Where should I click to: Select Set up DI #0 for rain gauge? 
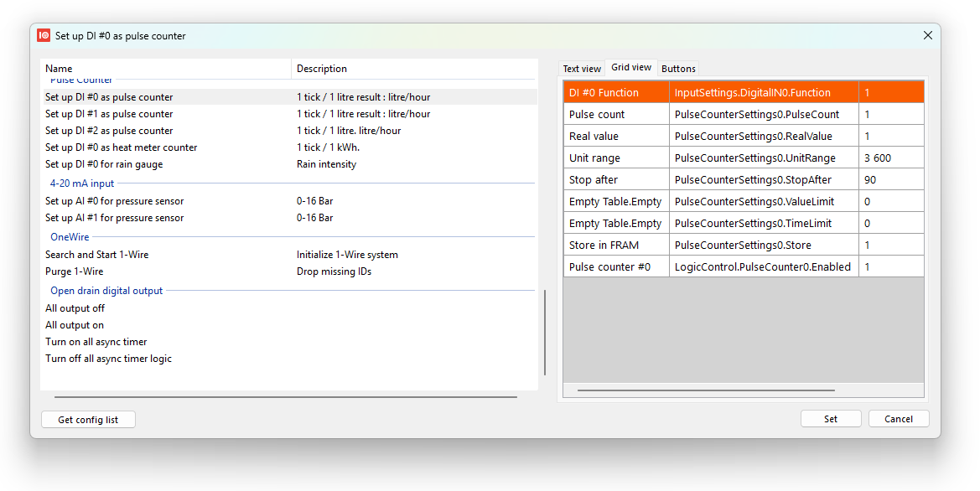pos(288,164)
